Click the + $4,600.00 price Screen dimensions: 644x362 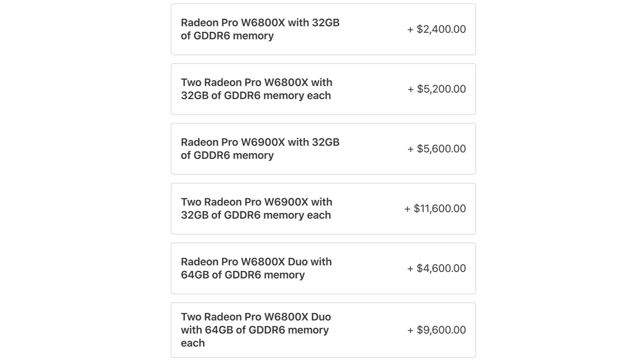pos(436,268)
